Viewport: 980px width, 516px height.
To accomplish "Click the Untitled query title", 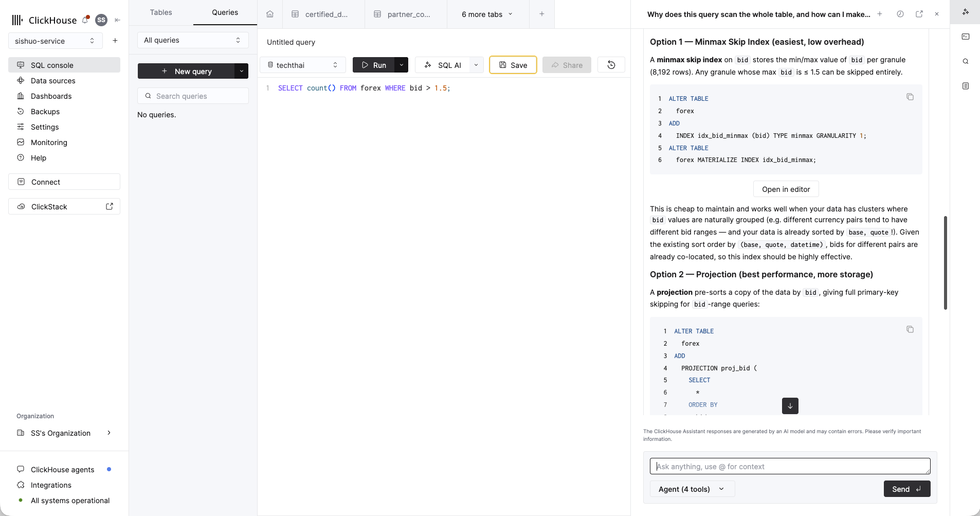I will 291,42.
